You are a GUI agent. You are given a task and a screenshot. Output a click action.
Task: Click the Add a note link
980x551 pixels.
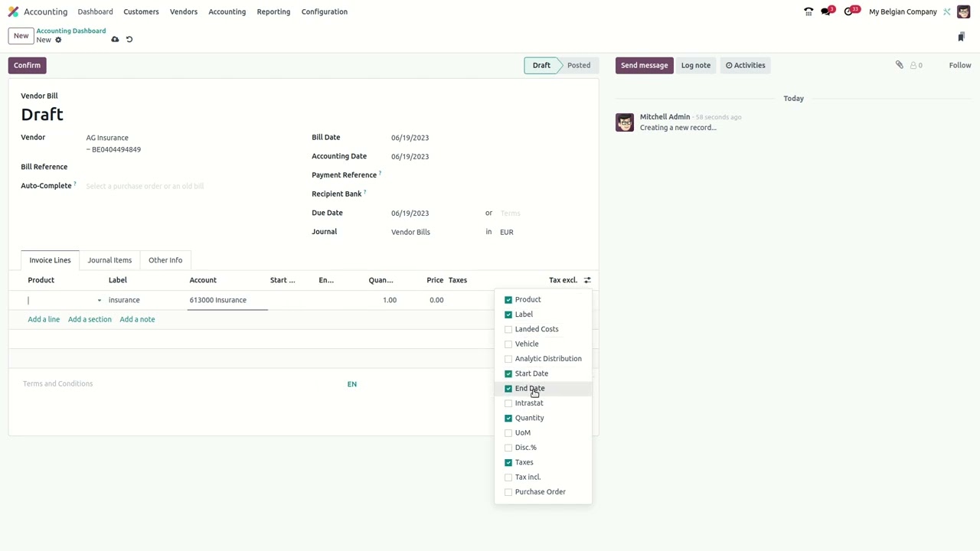click(137, 319)
